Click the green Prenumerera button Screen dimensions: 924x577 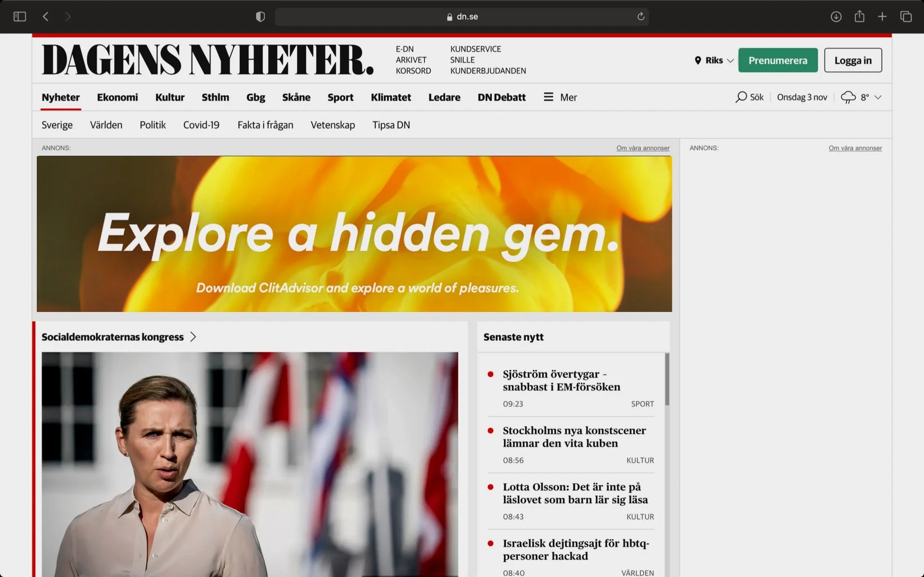tap(778, 60)
